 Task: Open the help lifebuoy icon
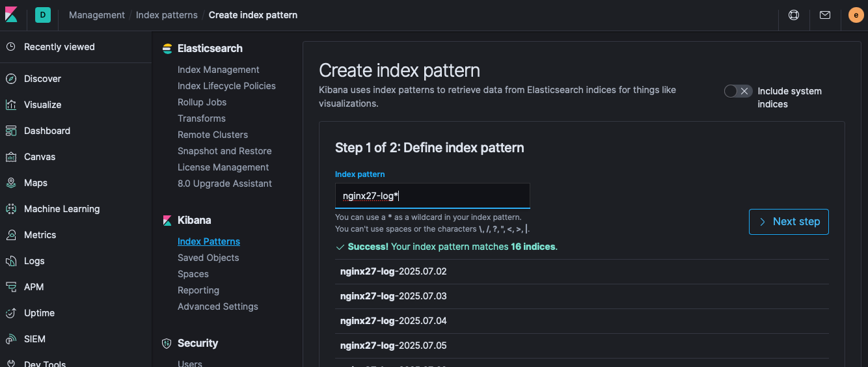point(794,15)
